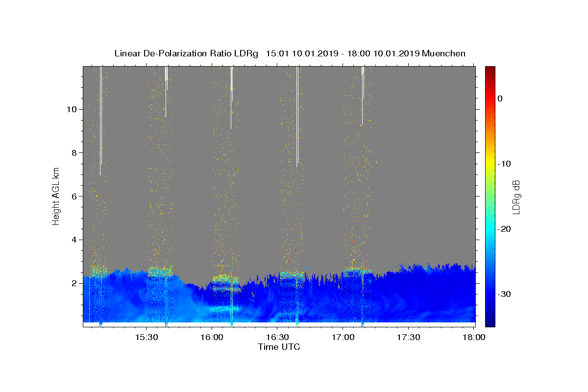Click the height tick label 4
Viewport: 588px width, 392px height.
[73, 240]
